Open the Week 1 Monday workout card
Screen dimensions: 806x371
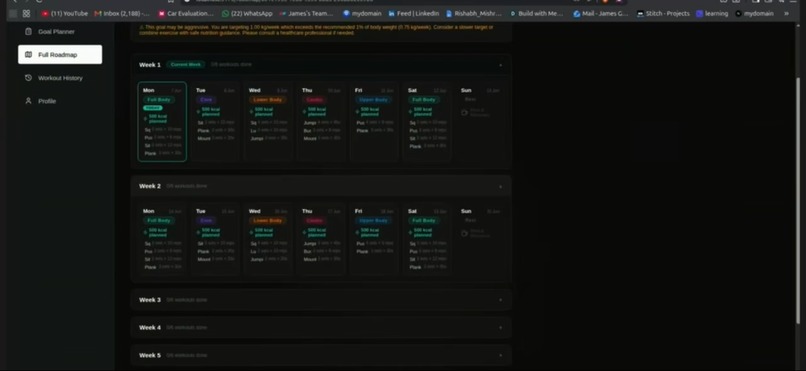pos(162,122)
